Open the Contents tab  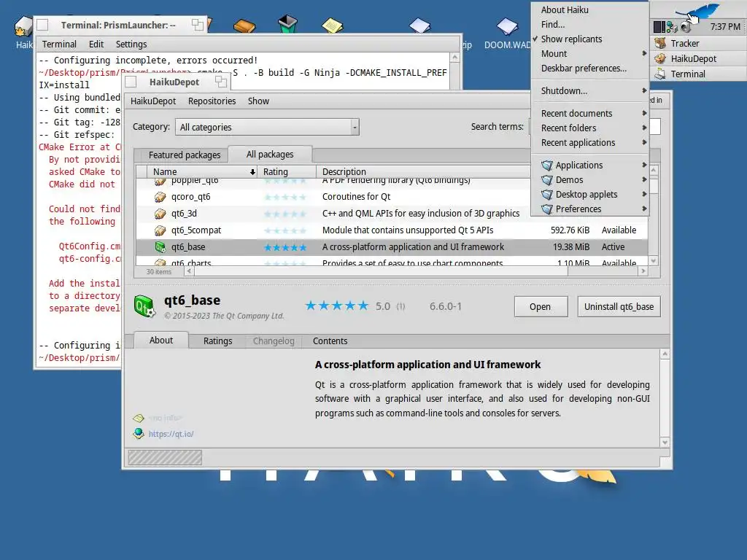tap(330, 341)
